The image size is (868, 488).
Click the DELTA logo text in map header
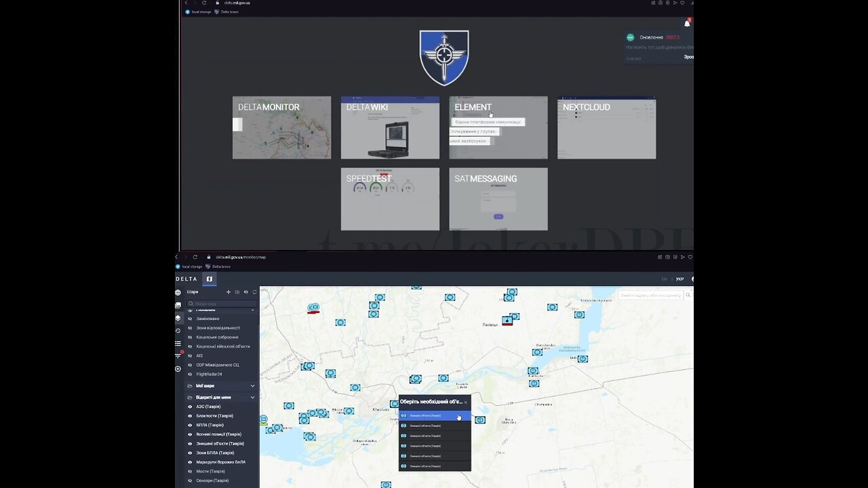click(x=186, y=279)
